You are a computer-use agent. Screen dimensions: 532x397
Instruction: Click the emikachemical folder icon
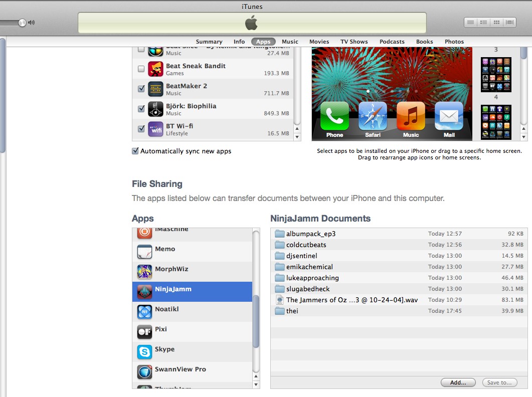(x=280, y=267)
